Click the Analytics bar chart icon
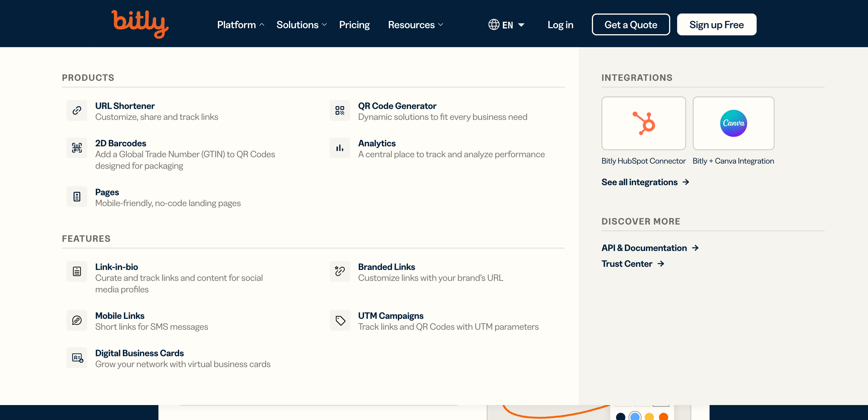Image resolution: width=868 pixels, height=420 pixels. tap(340, 148)
